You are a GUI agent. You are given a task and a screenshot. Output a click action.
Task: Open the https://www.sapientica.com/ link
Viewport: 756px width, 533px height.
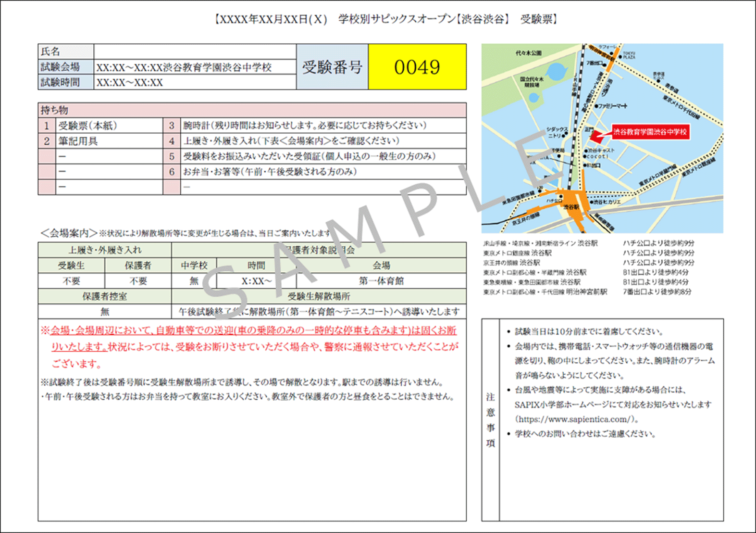click(576, 419)
